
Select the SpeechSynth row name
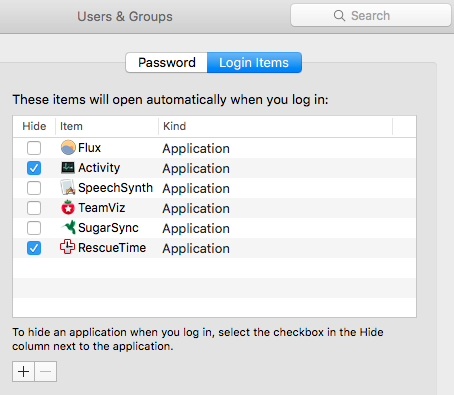[x=115, y=188]
